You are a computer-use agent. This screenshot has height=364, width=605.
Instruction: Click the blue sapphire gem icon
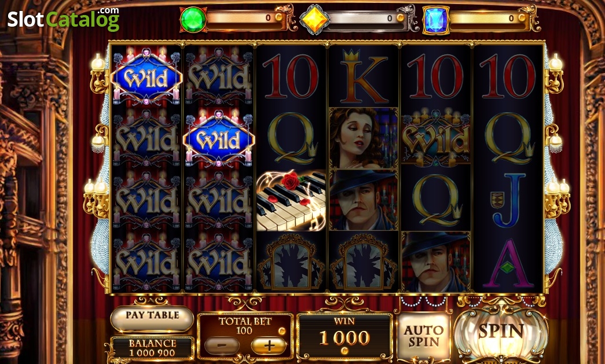(436, 19)
